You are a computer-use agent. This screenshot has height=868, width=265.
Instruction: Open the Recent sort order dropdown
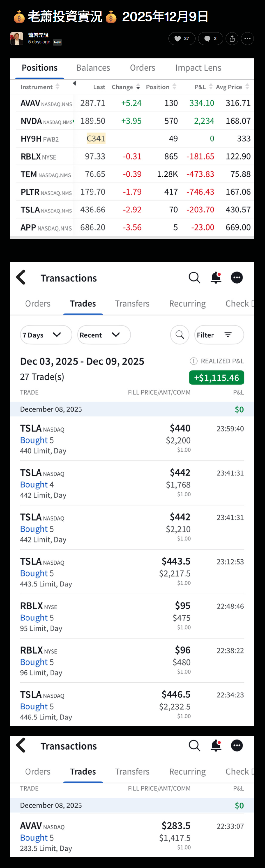click(x=104, y=335)
